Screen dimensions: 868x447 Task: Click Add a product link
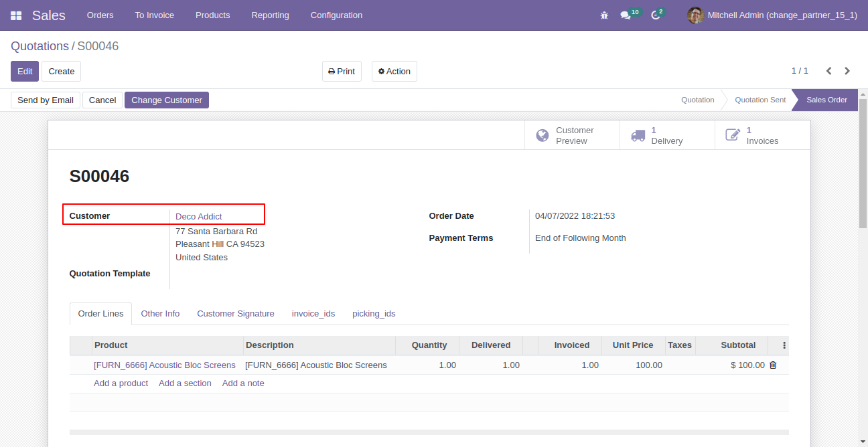pos(121,383)
